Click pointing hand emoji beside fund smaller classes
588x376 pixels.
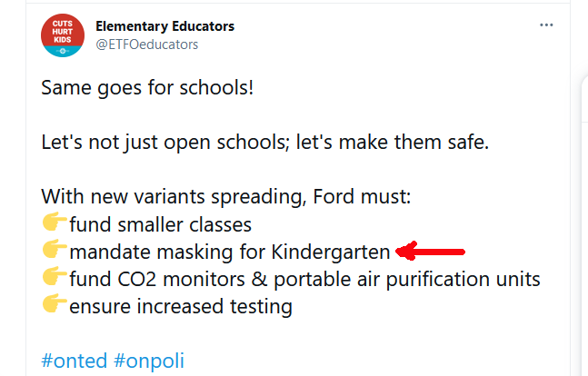55,222
